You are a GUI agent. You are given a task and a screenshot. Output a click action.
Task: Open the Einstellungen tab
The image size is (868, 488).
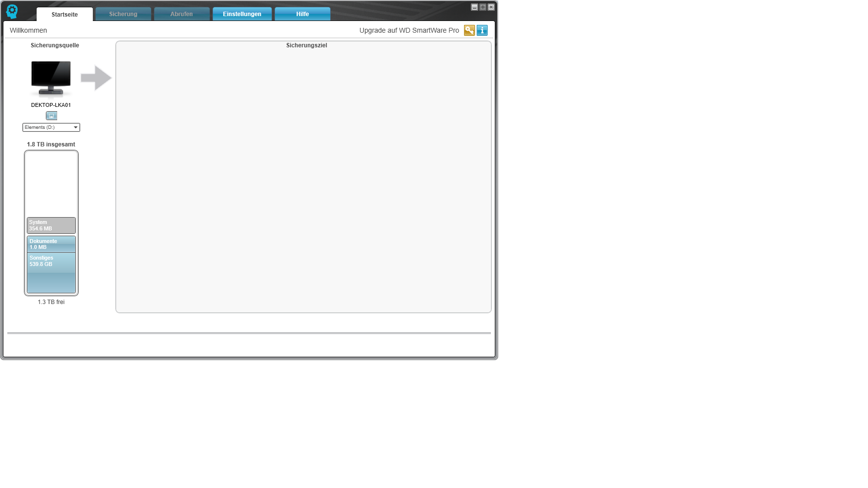pos(242,14)
